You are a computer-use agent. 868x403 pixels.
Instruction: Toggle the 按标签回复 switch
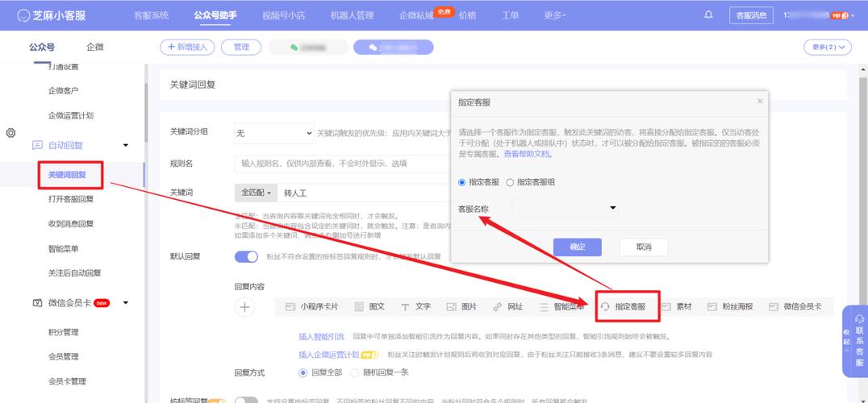click(246, 401)
